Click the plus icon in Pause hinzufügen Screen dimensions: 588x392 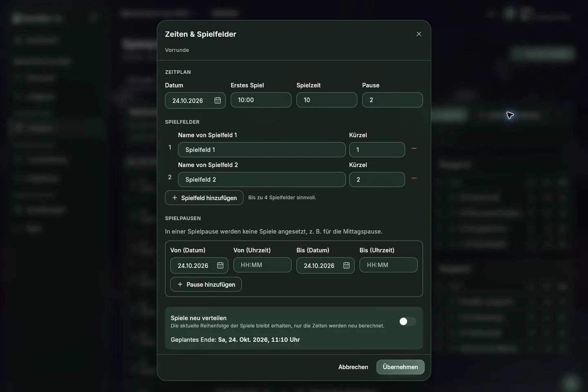click(180, 284)
